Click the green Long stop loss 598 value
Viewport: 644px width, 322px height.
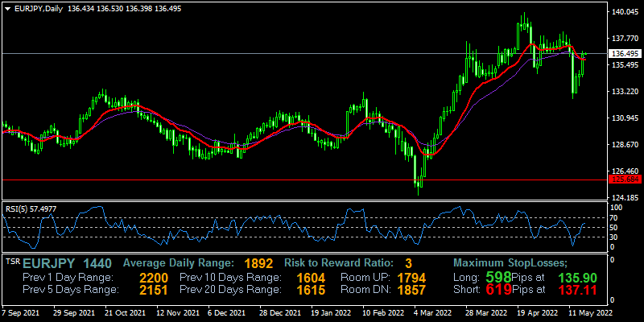[498, 276]
